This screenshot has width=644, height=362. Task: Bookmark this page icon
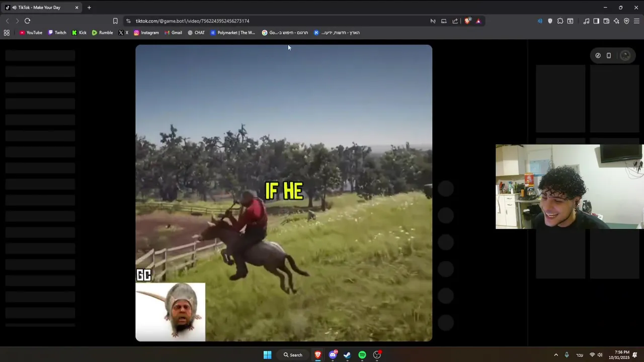point(115,21)
